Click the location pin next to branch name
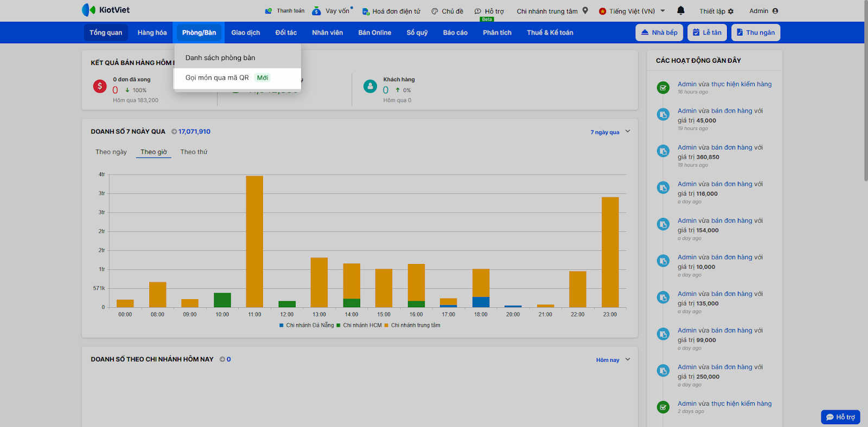 pyautogui.click(x=585, y=10)
